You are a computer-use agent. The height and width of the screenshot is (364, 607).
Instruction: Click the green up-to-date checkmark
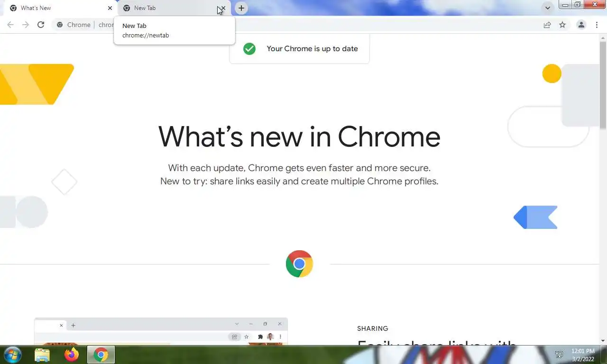click(249, 48)
